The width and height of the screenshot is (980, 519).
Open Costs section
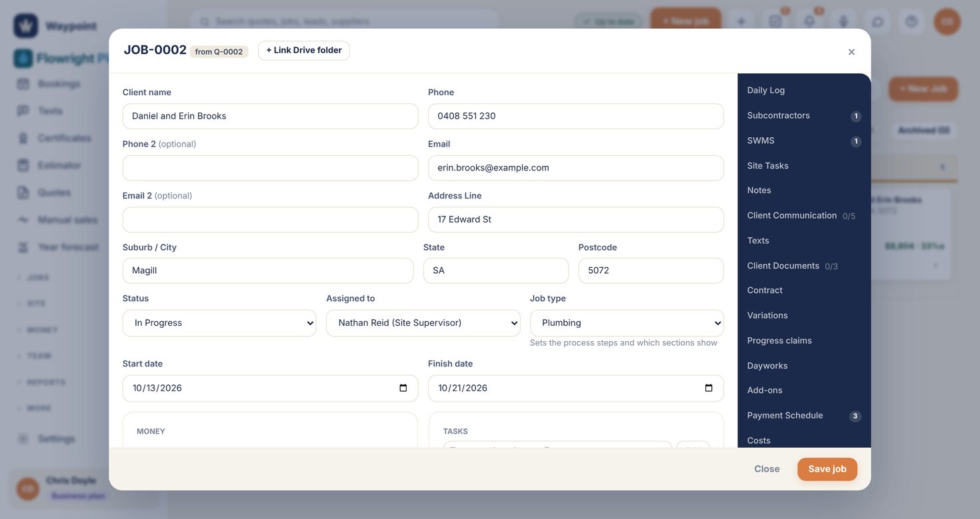point(804,439)
